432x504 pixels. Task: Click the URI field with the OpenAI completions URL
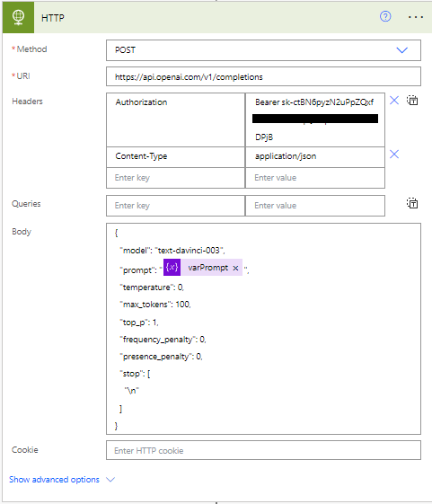click(x=263, y=76)
